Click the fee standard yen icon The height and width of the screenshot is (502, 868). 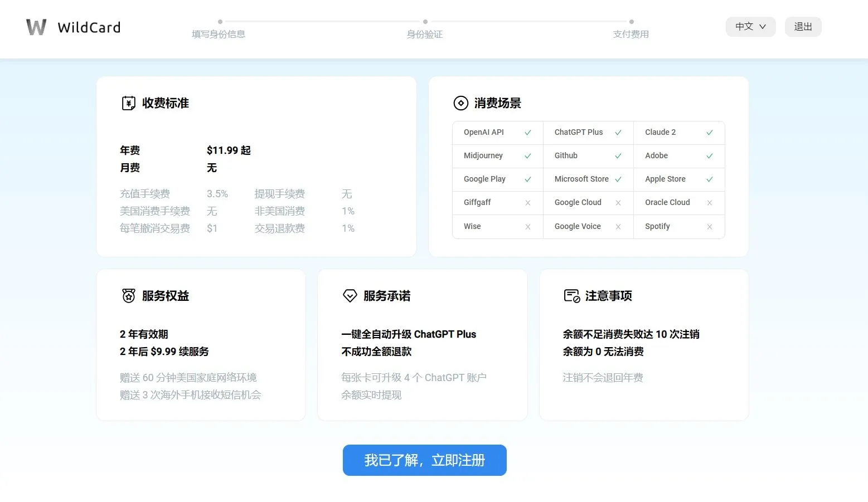pyautogui.click(x=128, y=103)
